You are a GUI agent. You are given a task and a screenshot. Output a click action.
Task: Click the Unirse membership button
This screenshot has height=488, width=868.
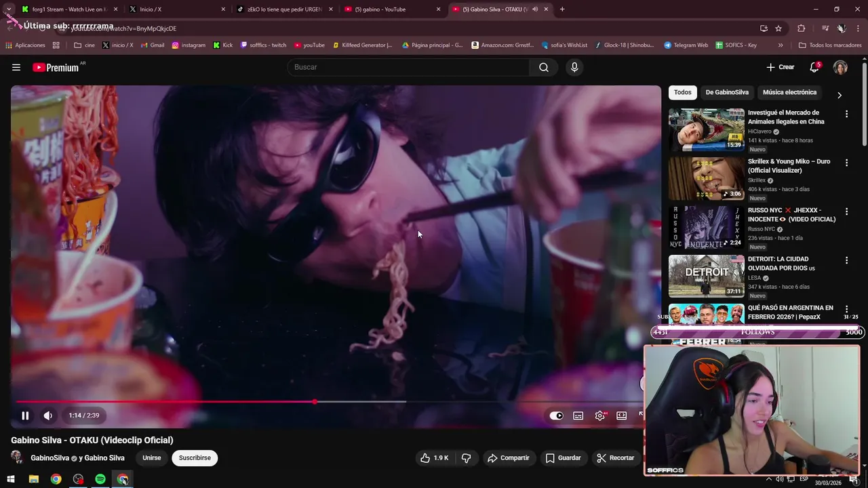(152, 458)
